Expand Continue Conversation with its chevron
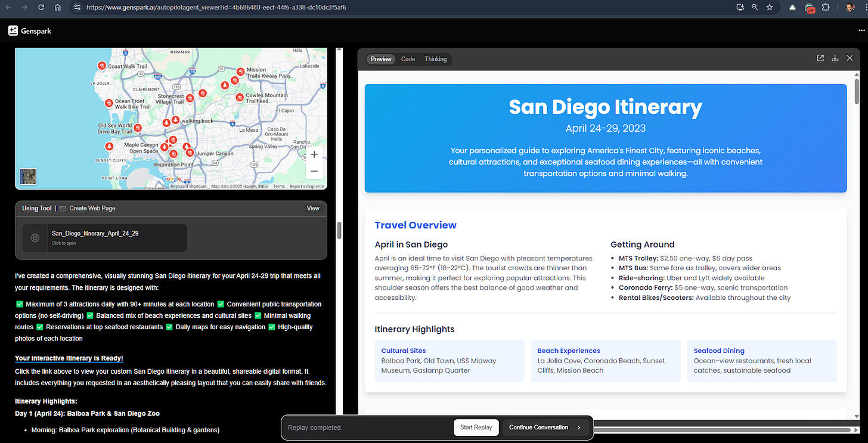This screenshot has width=868, height=443. tap(578, 427)
